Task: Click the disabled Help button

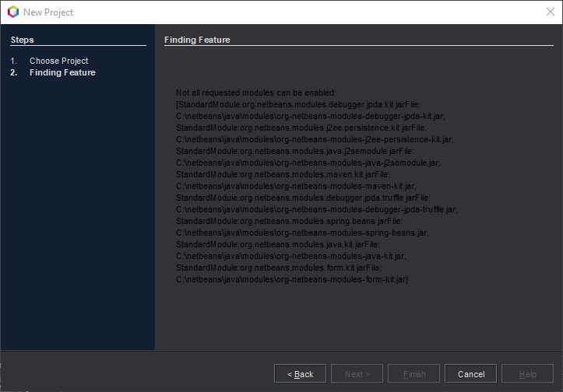Action: pyautogui.click(x=527, y=373)
